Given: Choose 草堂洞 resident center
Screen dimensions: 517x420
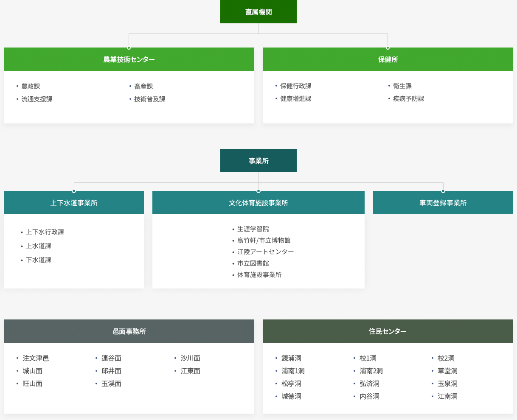Looking at the screenshot, I should [448, 371].
